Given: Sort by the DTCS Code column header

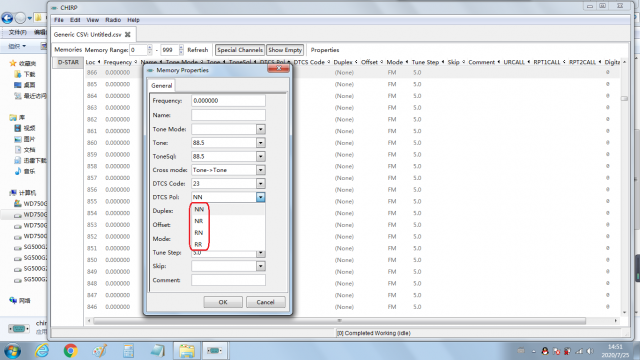Looking at the screenshot, I should pos(311,62).
